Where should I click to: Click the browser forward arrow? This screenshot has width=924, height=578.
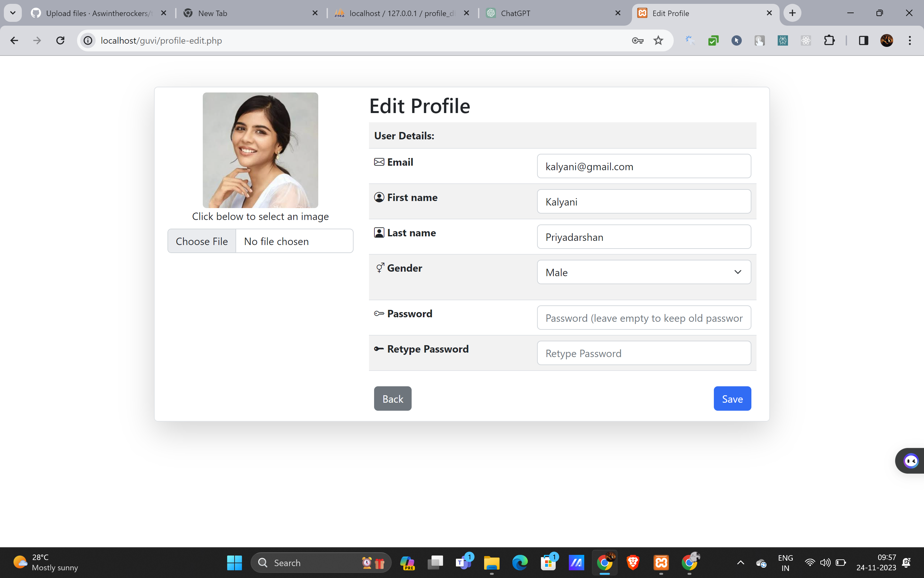[x=37, y=40]
